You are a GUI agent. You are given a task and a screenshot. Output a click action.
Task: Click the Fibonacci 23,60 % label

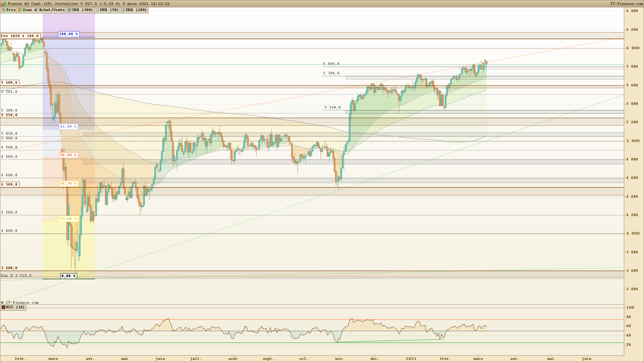[68, 219]
